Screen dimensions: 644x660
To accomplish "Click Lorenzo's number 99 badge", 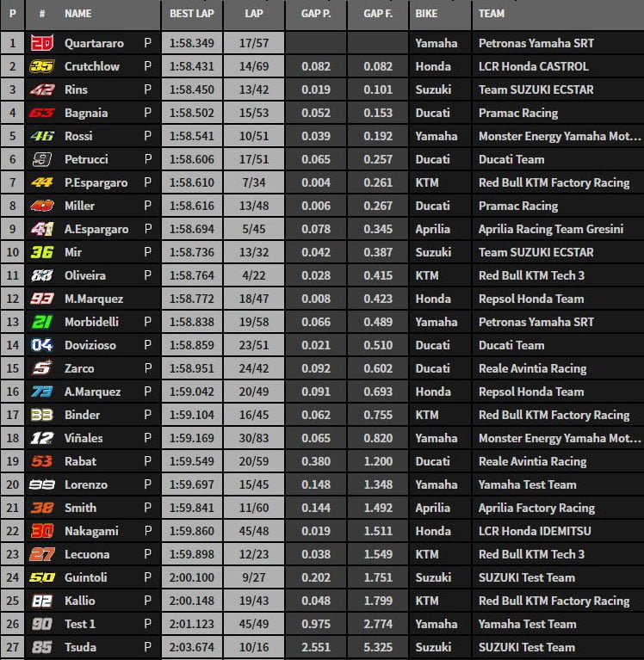I will [41, 484].
